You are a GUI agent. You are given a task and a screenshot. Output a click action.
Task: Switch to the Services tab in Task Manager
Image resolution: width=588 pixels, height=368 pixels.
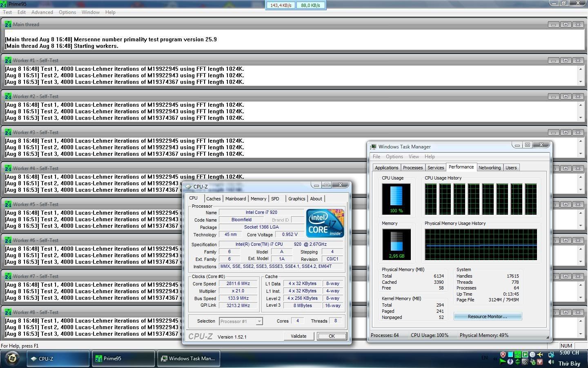[436, 168]
